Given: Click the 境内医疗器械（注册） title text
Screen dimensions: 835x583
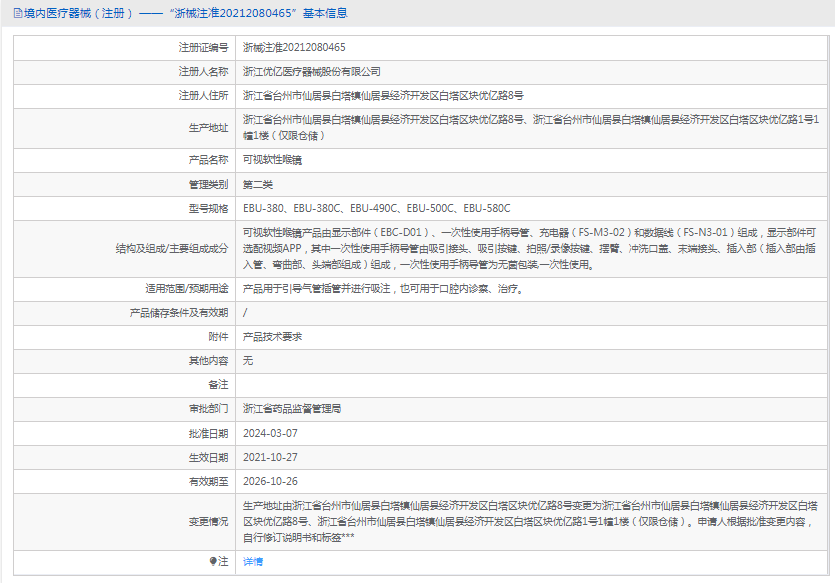Looking at the screenshot, I should (x=78, y=13).
